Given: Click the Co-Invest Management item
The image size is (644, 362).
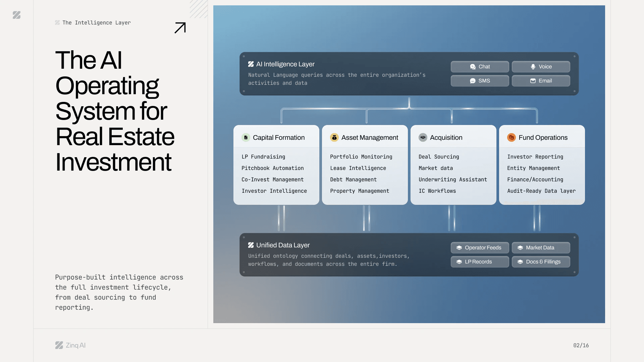Looking at the screenshot, I should [x=273, y=180].
